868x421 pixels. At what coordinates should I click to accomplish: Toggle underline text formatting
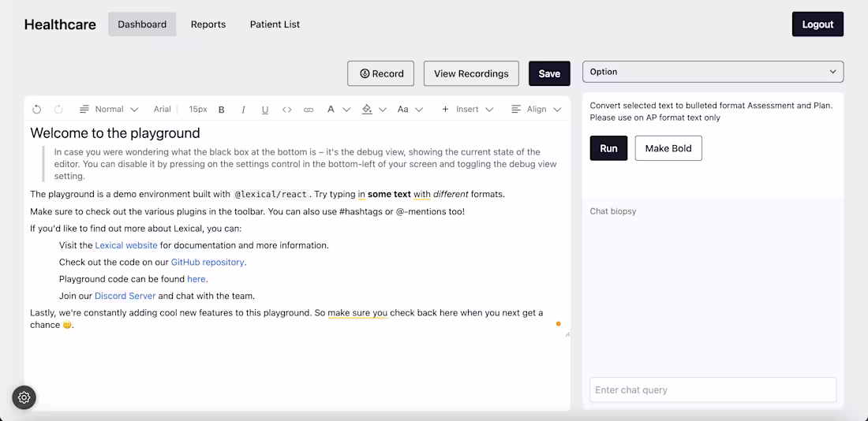click(265, 110)
